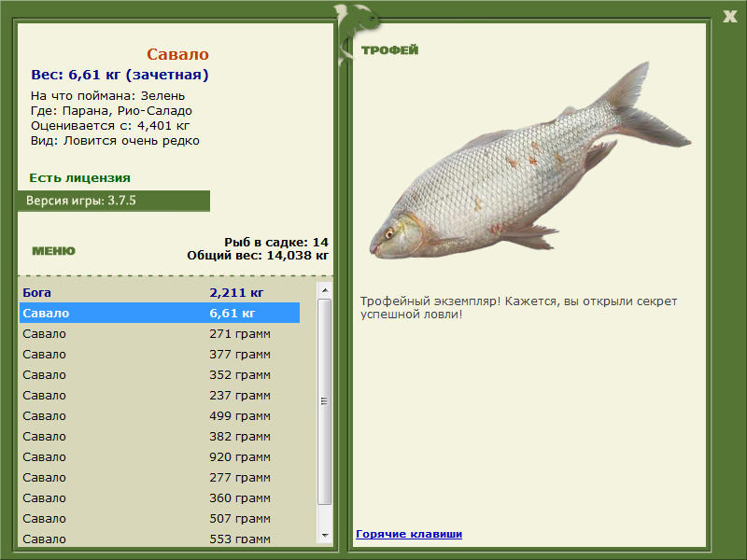This screenshot has width=747, height=560.
Task: Click the Где: Парана, Рио-Саладо line
Action: [111, 111]
